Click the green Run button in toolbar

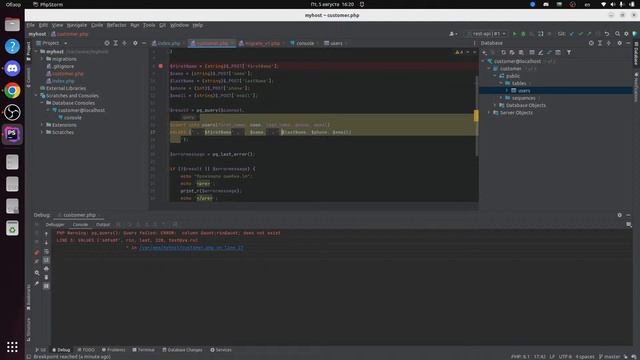[x=515, y=34]
